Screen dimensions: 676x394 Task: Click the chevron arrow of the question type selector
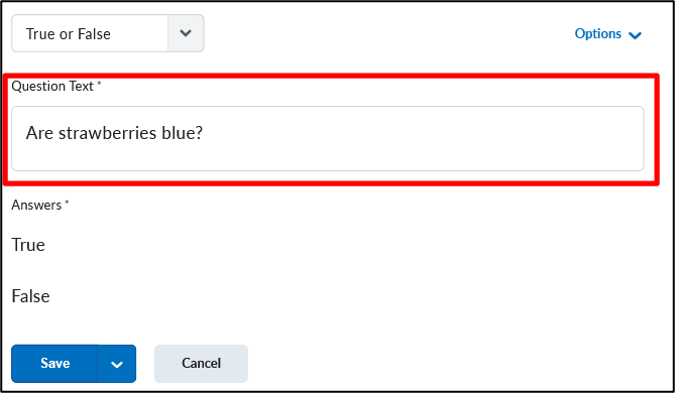pos(186,33)
